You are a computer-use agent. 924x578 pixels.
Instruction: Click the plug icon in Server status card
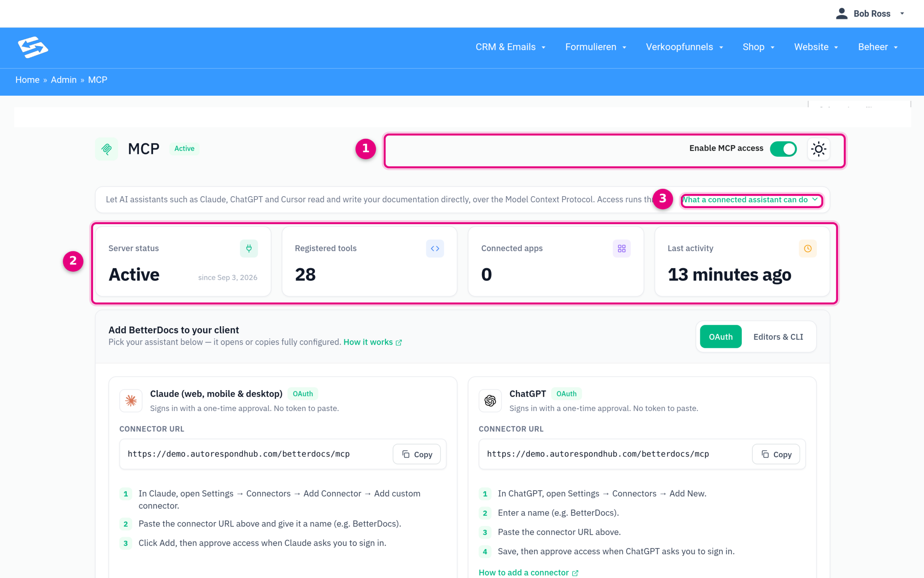249,249
